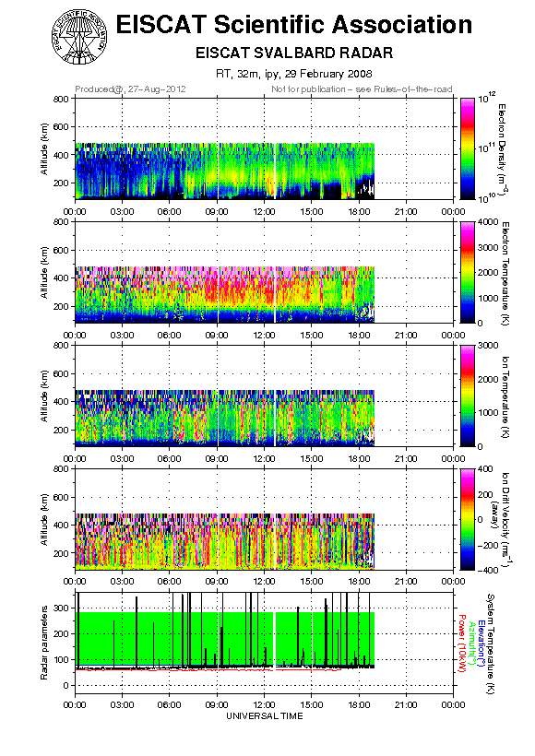Click the UNIVERSAL TIME axis label
The image size is (535, 756).
coord(265,716)
